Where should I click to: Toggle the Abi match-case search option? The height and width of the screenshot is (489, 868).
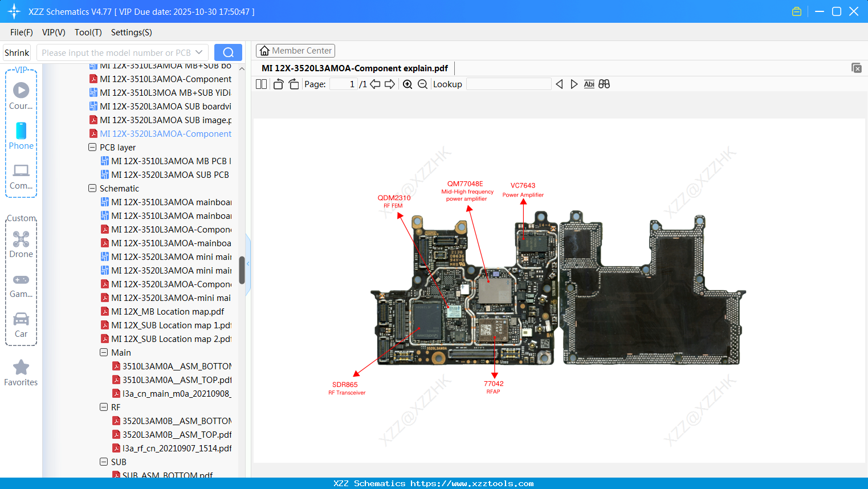[x=589, y=84]
